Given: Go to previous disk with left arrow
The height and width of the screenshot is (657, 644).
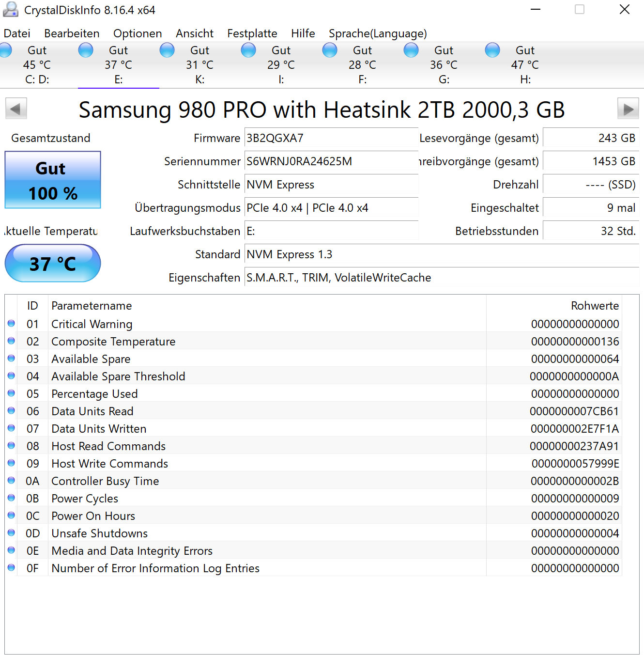Looking at the screenshot, I should click(16, 109).
